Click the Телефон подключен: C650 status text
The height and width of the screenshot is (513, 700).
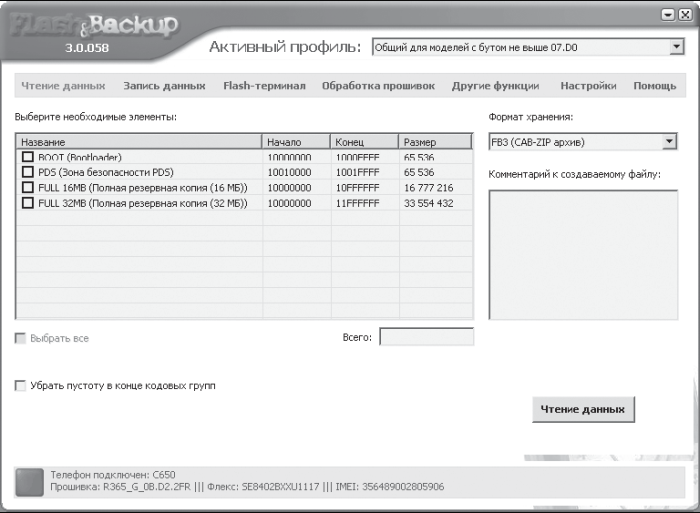point(112,475)
